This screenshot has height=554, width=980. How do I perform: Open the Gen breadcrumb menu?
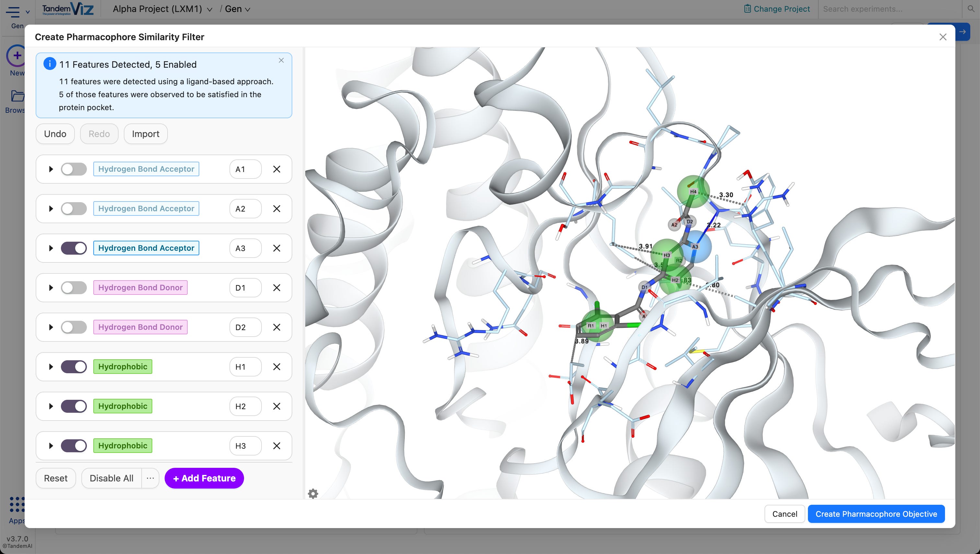(238, 9)
